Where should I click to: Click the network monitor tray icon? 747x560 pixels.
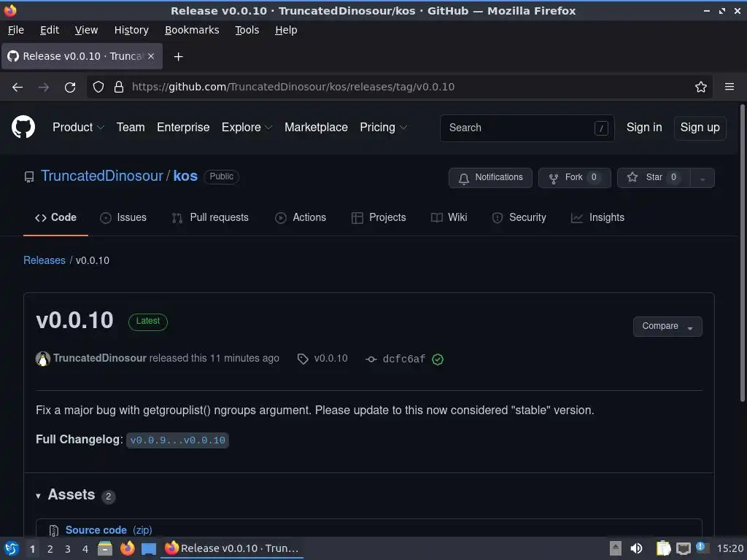tap(683, 548)
